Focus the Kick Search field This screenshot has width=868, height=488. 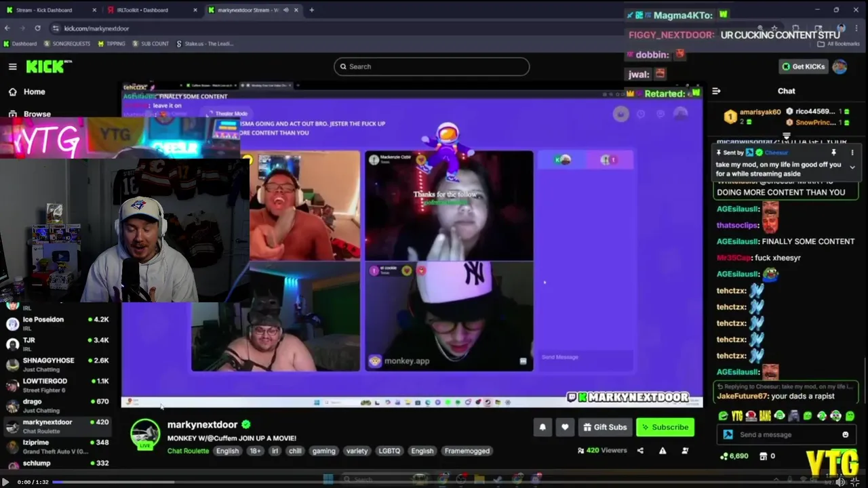pos(431,66)
